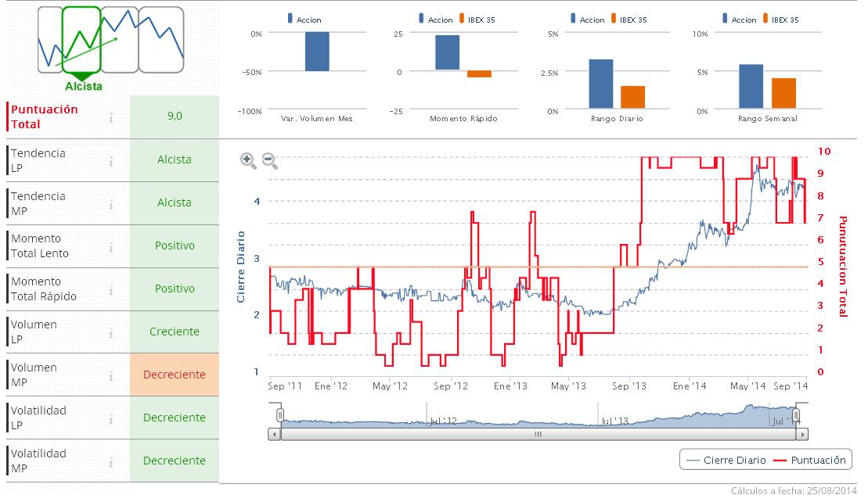Zoom in on the price chart
Viewport: 868px width, 502px height.
tap(248, 161)
